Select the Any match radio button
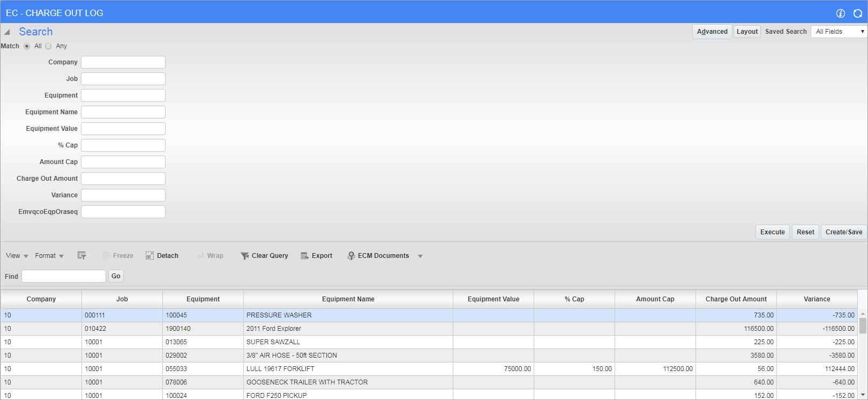This screenshot has height=400, width=868. (48, 46)
